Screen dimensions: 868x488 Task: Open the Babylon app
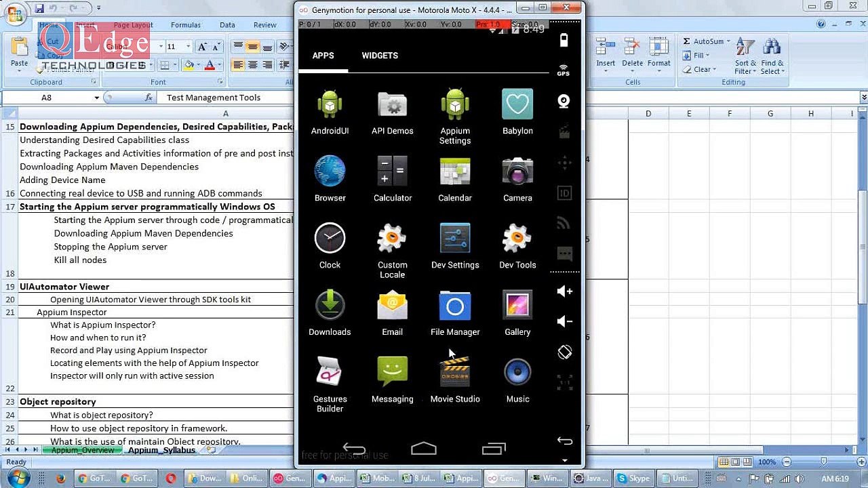coord(517,112)
